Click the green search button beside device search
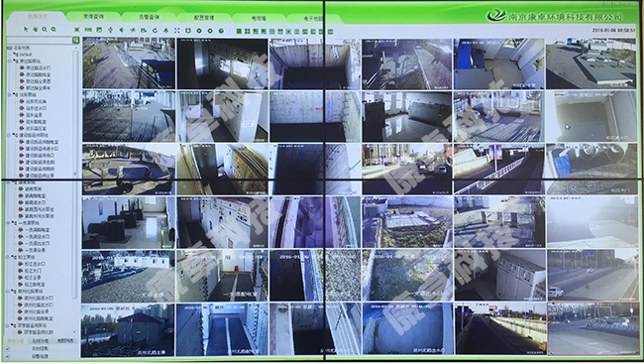This screenshot has height=364, width=644. pyautogui.click(x=75, y=40)
